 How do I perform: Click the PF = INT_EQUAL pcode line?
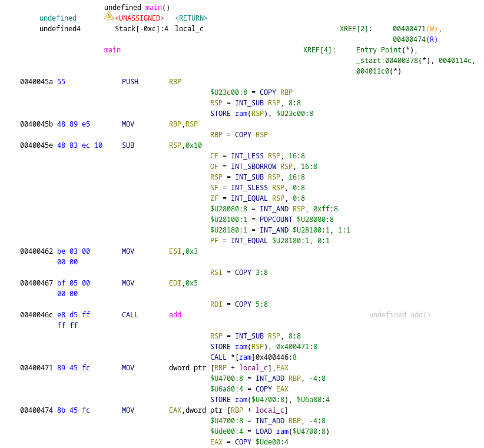pyautogui.click(x=270, y=241)
